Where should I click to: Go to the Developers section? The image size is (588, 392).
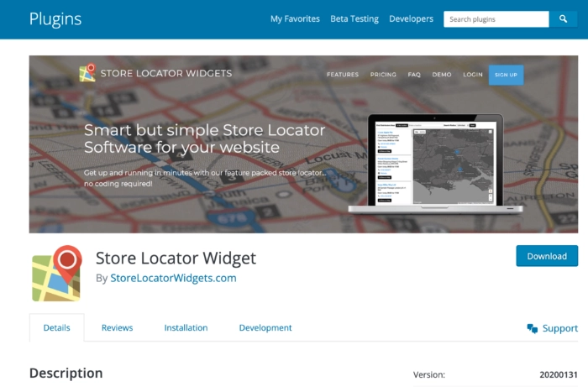click(411, 18)
